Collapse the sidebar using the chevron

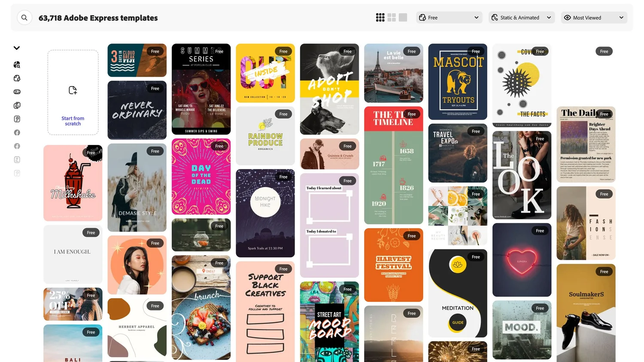click(17, 48)
